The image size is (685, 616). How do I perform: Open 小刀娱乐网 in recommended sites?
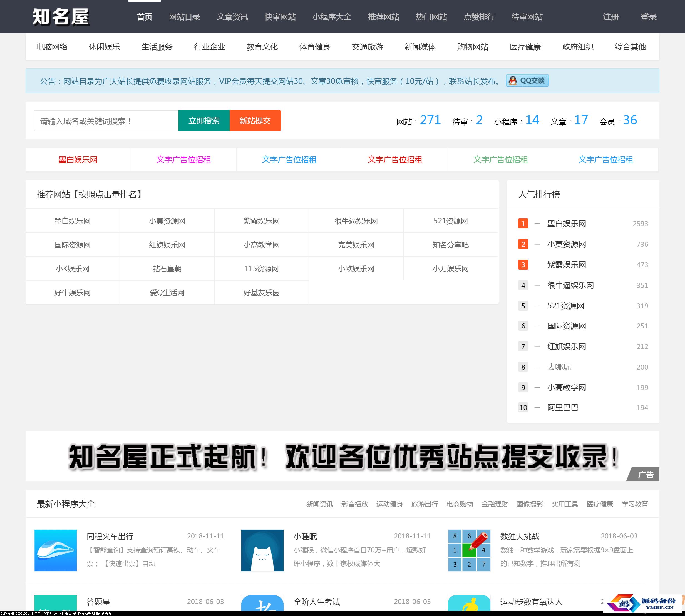[450, 269]
